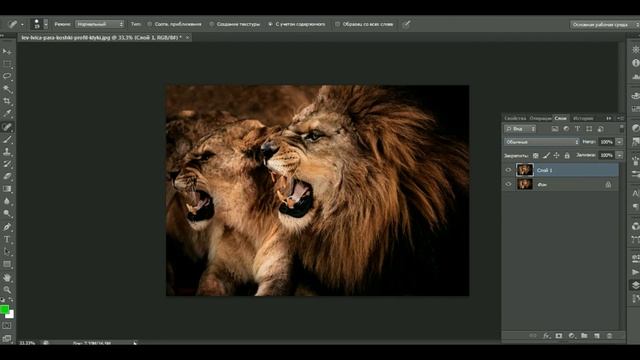
Task: Delete layer with trash icon
Action: (609, 336)
